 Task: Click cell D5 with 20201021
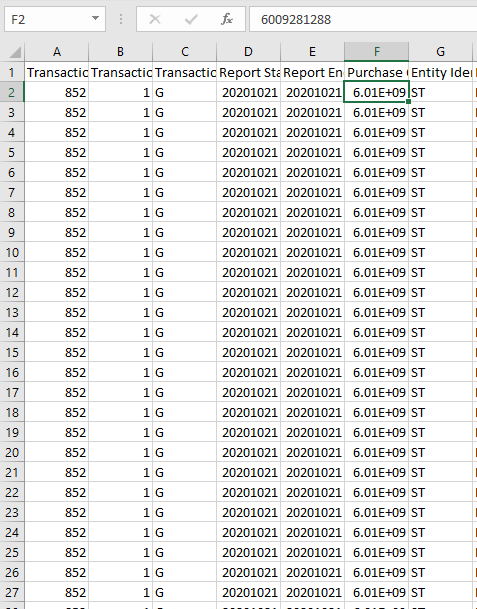click(249, 152)
